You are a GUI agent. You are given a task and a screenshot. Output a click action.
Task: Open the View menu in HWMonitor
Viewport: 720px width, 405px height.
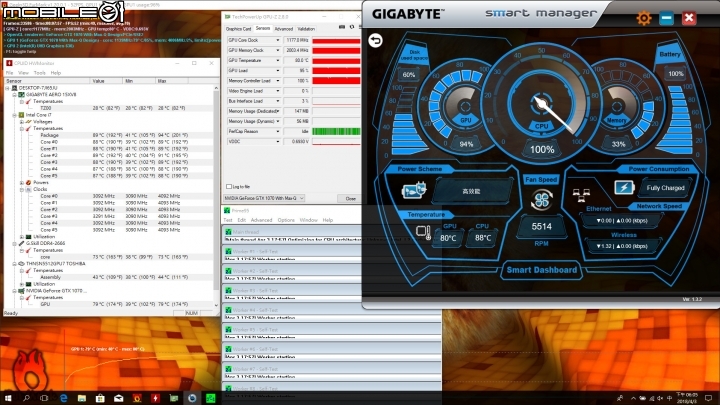pos(23,73)
